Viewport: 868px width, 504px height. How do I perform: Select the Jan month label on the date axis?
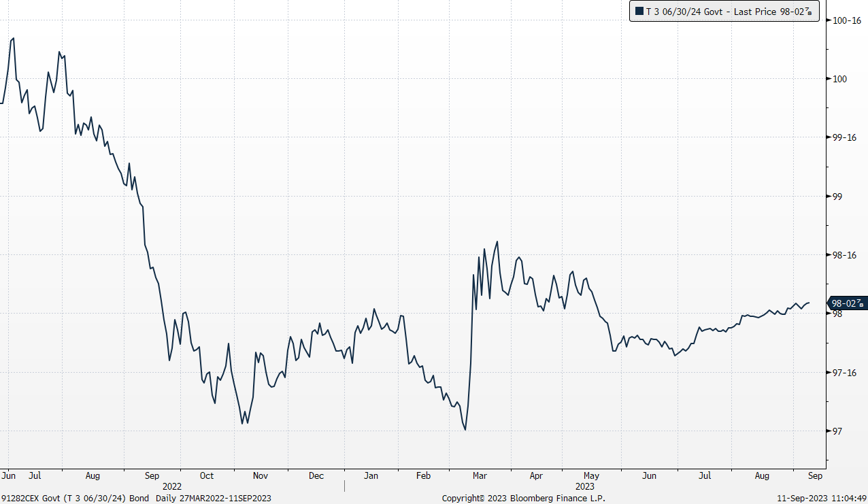pos(371,476)
